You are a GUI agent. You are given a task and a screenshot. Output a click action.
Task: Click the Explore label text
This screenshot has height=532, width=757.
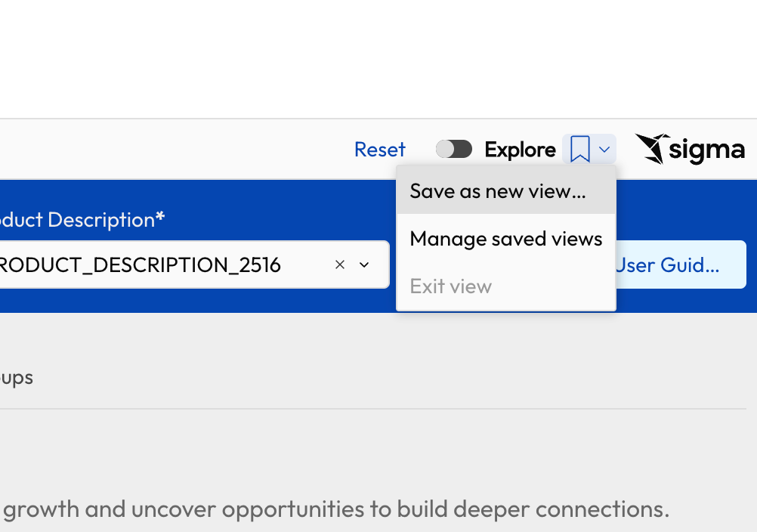(x=520, y=150)
